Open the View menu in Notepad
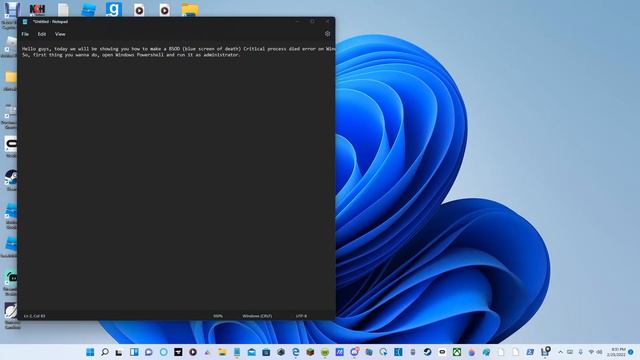The height and width of the screenshot is (360, 640). [60, 34]
